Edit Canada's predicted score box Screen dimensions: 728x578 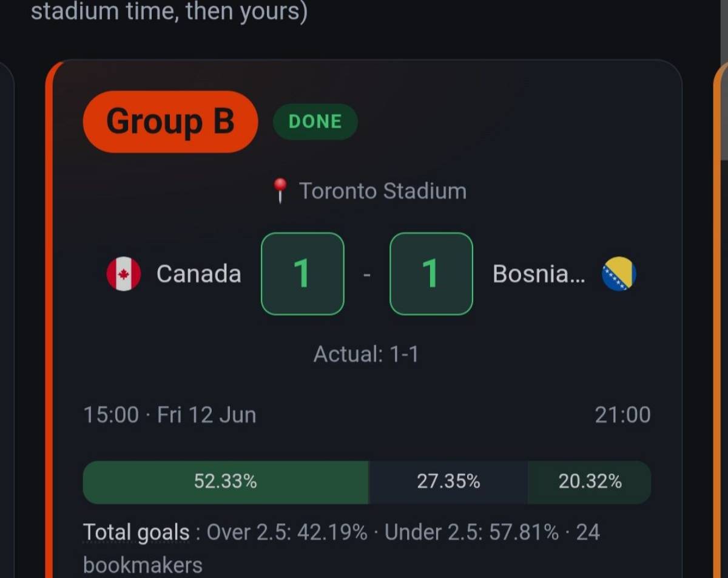(303, 274)
